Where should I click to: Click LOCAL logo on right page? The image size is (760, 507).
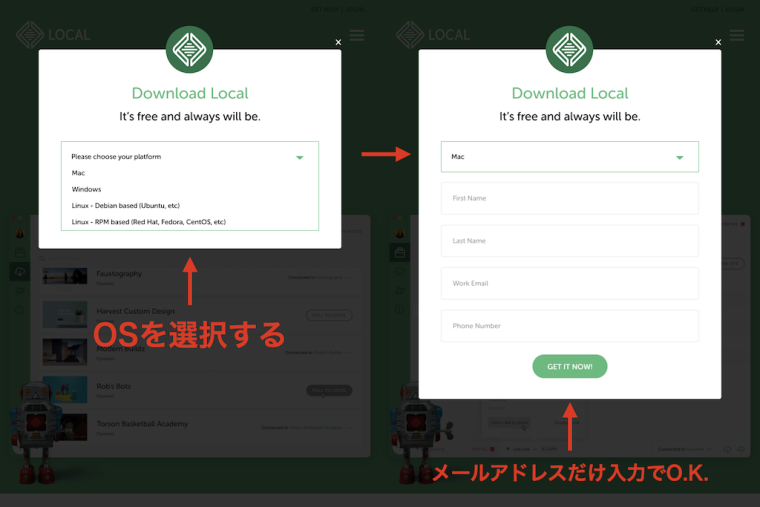[433, 35]
